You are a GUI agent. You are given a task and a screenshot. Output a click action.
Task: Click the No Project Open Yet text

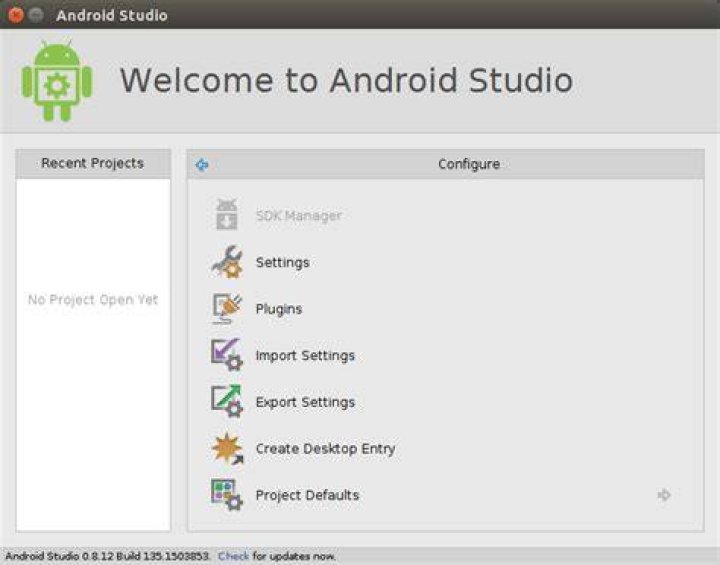[93, 300]
